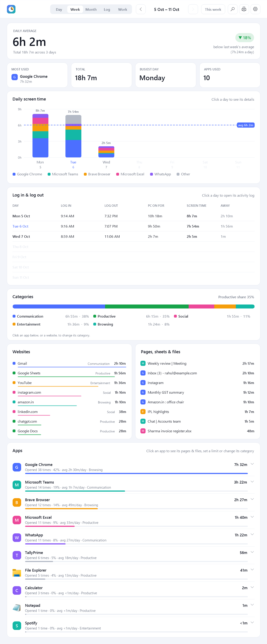
Task: Click the Brave Browser icon in Apps list
Action: pyautogui.click(x=17, y=502)
